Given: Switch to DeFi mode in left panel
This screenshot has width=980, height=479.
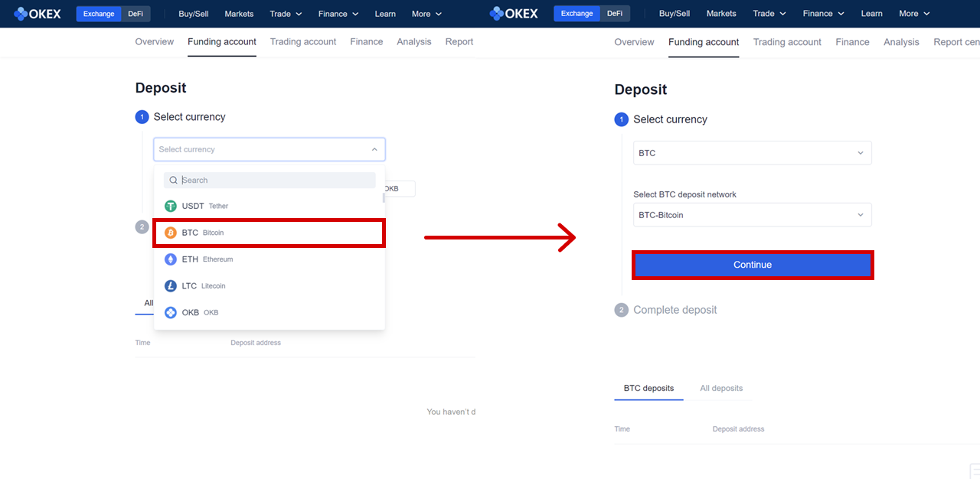Looking at the screenshot, I should (x=136, y=14).
